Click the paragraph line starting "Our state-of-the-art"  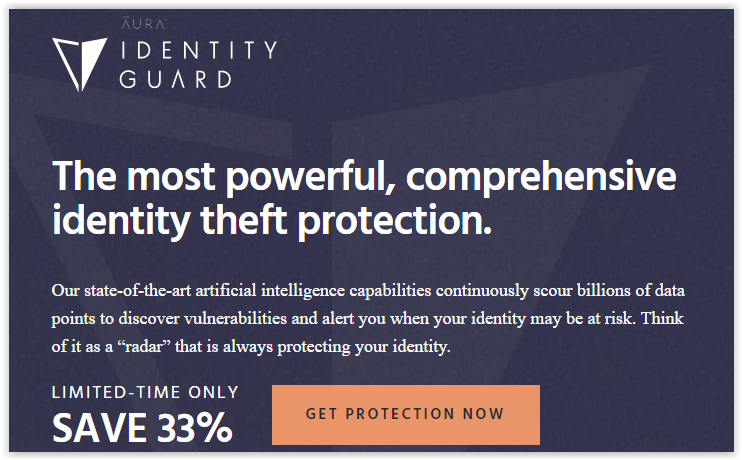point(368,290)
